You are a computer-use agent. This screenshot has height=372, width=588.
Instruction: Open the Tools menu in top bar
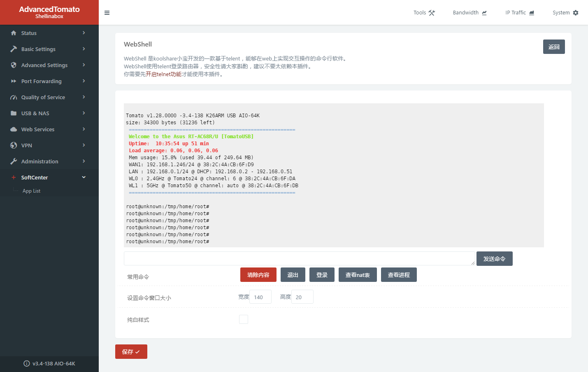[424, 13]
